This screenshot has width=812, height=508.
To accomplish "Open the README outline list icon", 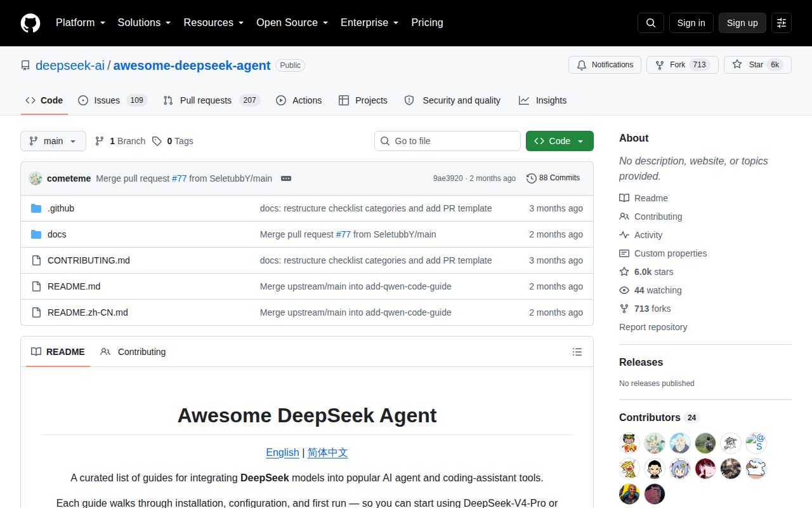I will point(577,352).
